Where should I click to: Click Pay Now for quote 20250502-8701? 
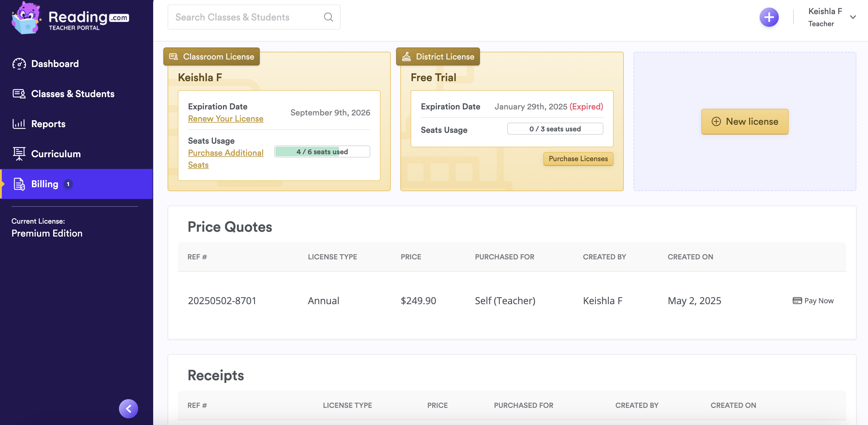[813, 301]
